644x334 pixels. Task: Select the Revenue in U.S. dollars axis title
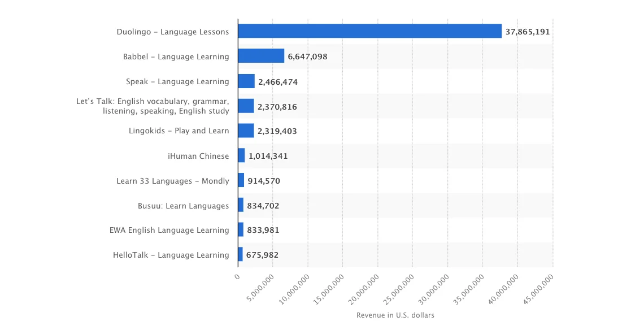coord(395,315)
